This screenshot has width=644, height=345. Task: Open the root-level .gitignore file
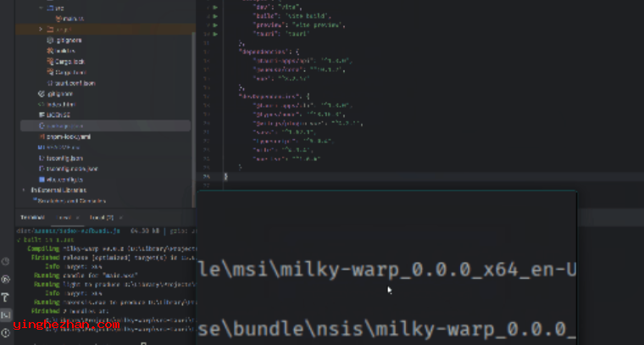(55, 93)
